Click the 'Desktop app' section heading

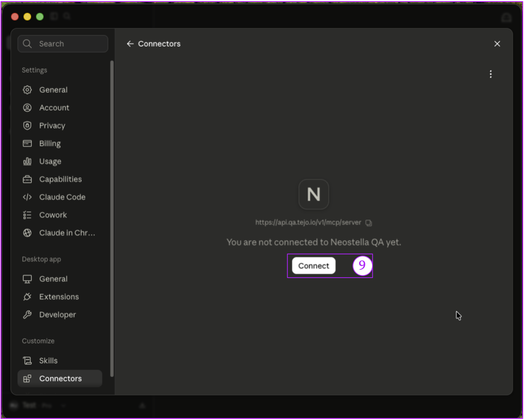point(41,259)
